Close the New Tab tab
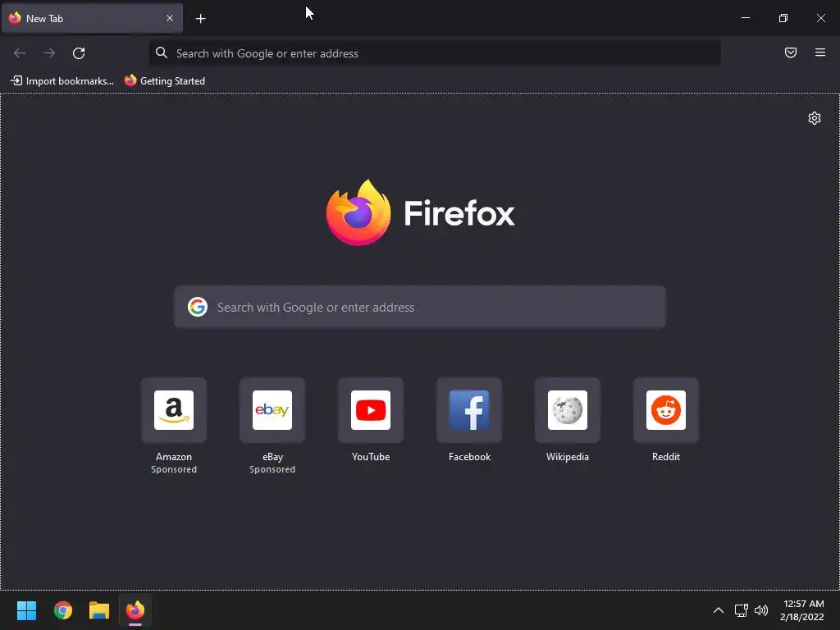 coord(170,18)
